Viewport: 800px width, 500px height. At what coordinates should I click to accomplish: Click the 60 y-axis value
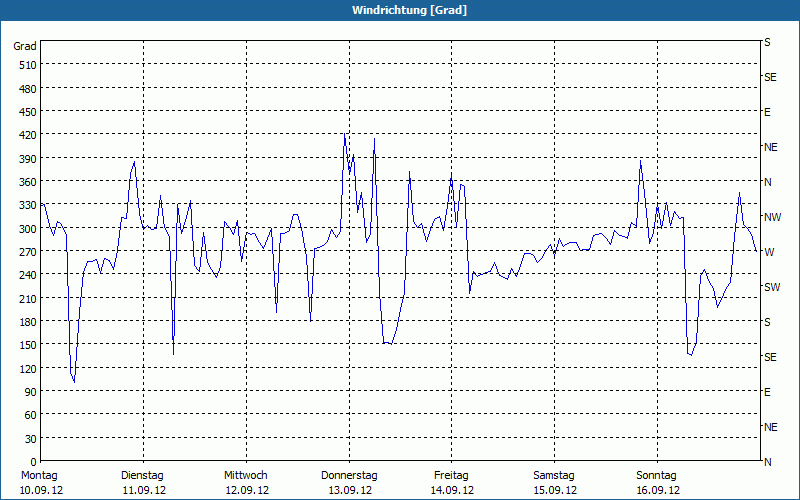[x=31, y=415]
